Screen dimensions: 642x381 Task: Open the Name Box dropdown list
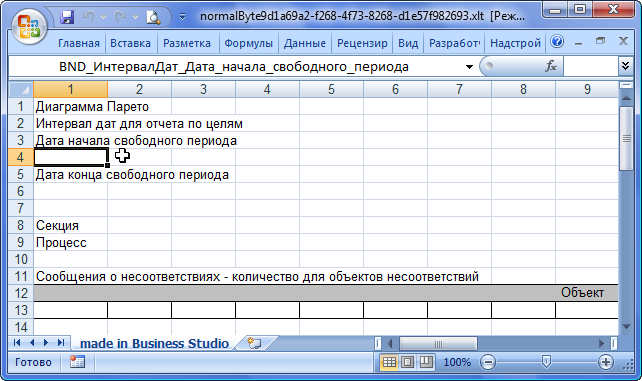point(469,67)
